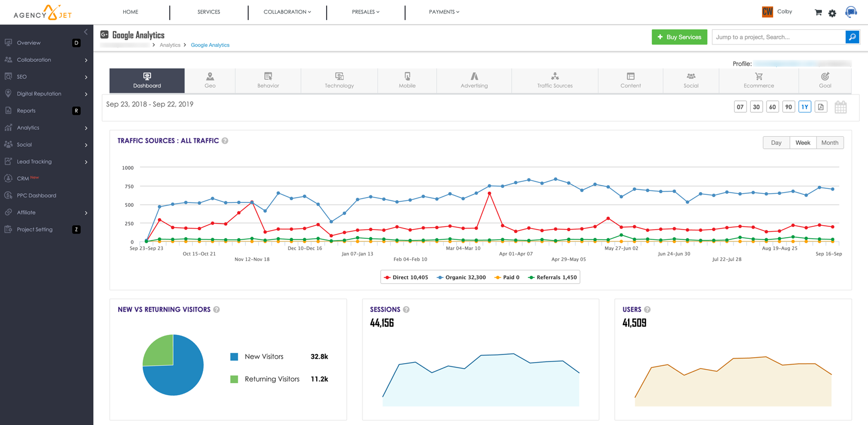
Task: Click the CW user avatar
Action: point(767,12)
